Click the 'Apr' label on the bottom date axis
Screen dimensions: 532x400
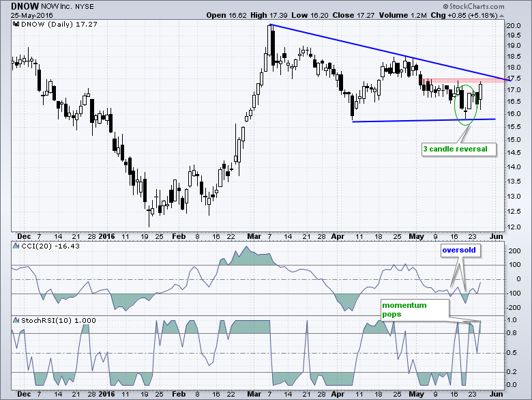pyautogui.click(x=338, y=394)
